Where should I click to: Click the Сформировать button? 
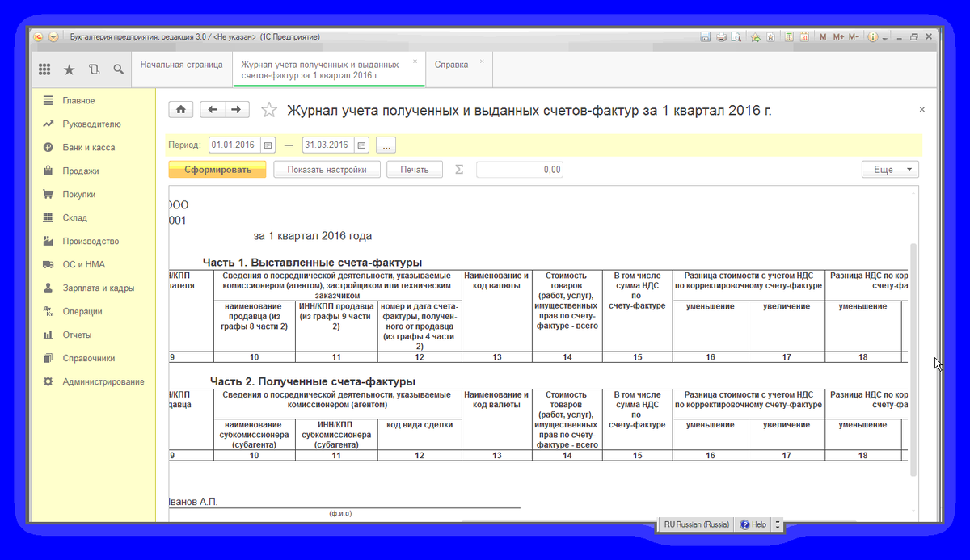click(x=216, y=170)
